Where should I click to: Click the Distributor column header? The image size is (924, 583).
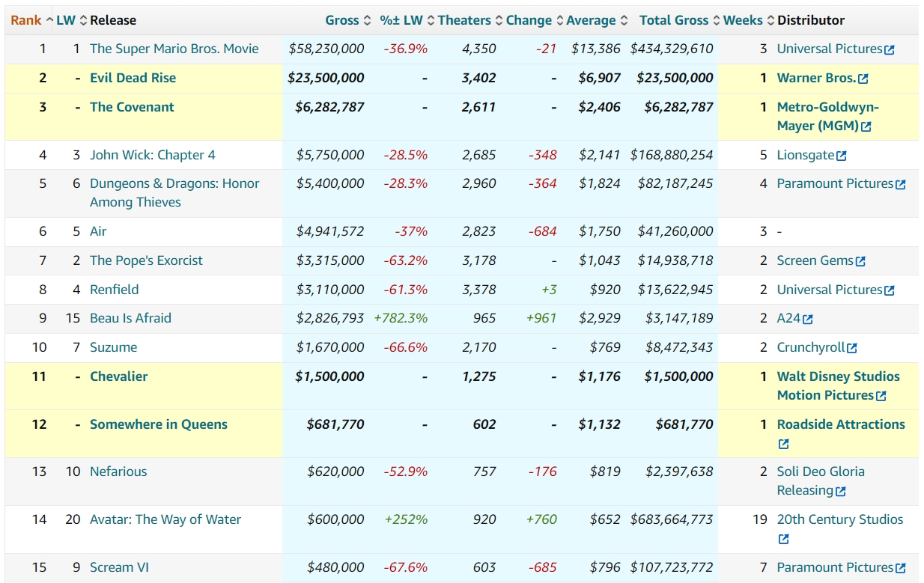click(811, 20)
